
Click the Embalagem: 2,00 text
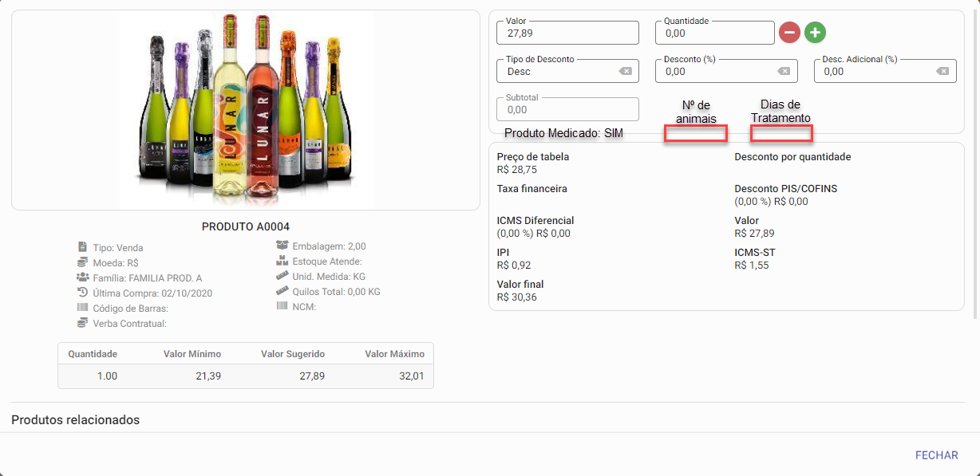tap(329, 246)
